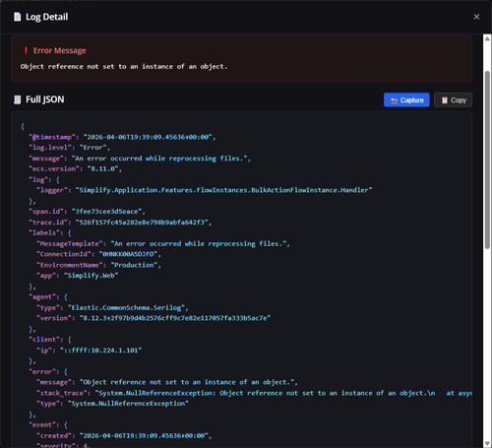Click the stack_trace line in JSON
This screenshot has width=492, height=448.
(x=254, y=393)
